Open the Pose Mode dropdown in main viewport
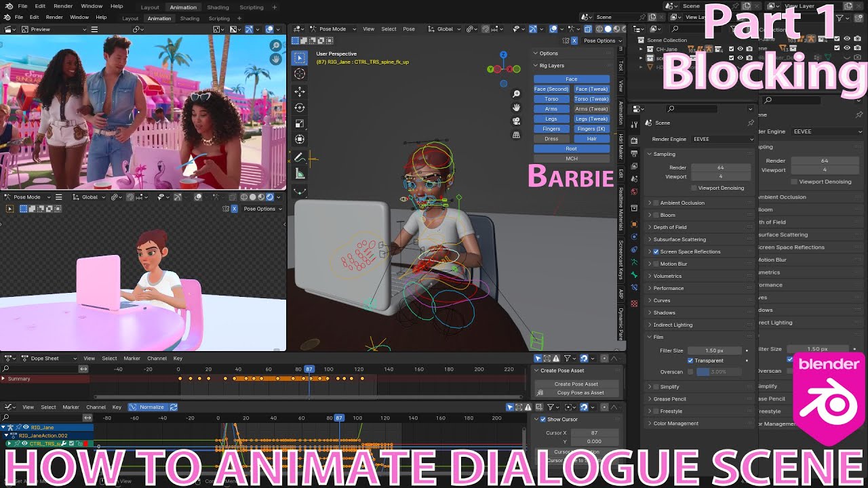Image resolution: width=868 pixels, height=488 pixels. point(333,29)
